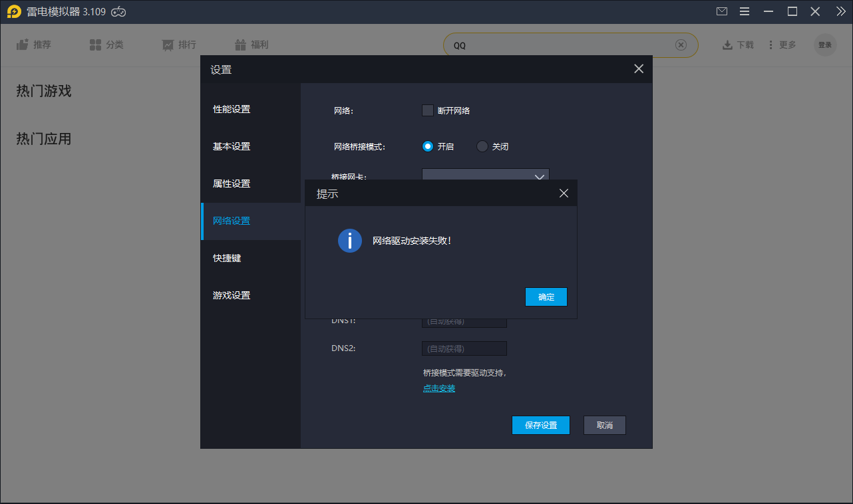Open the 快捷键 settings tab
This screenshot has height=504, width=853.
click(227, 258)
